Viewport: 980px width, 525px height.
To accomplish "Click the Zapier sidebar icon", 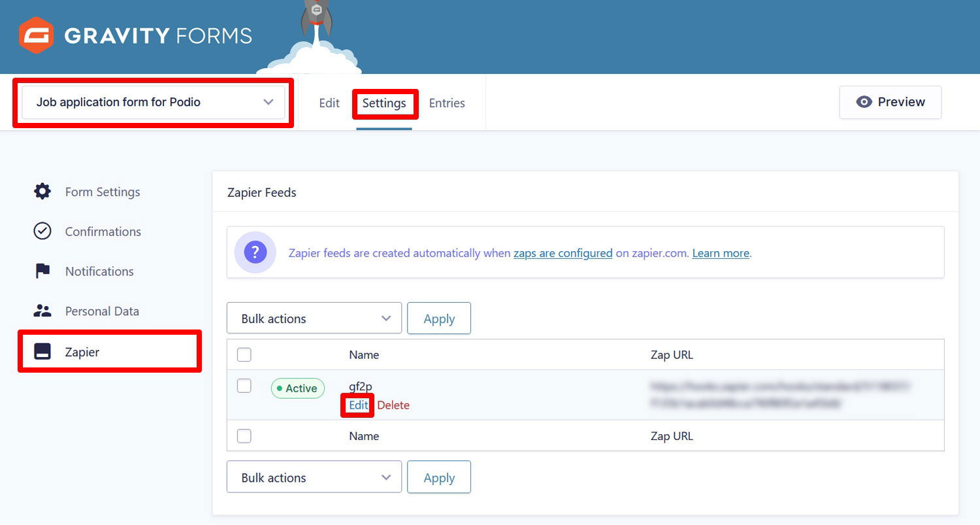I will 42,352.
